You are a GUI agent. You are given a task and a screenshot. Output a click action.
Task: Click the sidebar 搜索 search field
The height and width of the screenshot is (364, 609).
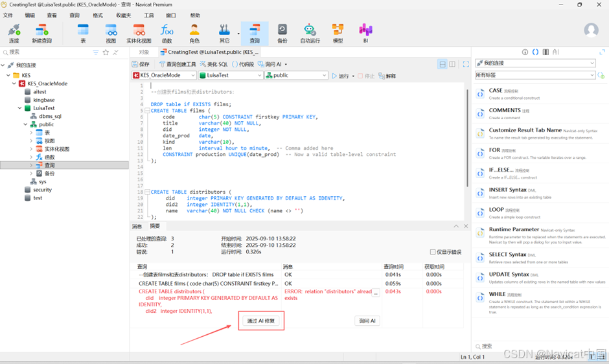pyautogui.click(x=47, y=52)
